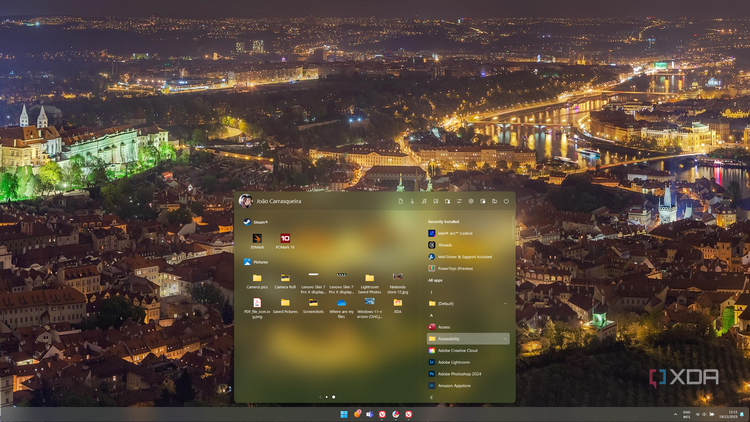750x422 pixels.
Task: Go to next pinned page arrow
Action: pos(340,397)
